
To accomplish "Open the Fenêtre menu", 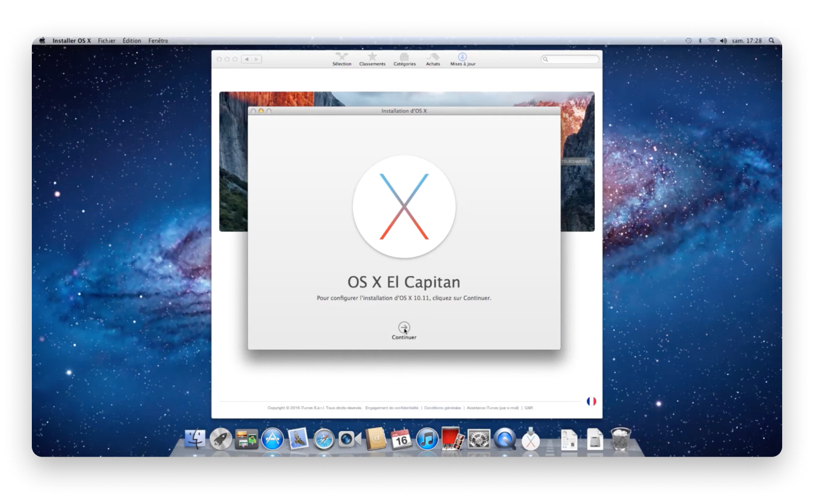I will pos(158,41).
